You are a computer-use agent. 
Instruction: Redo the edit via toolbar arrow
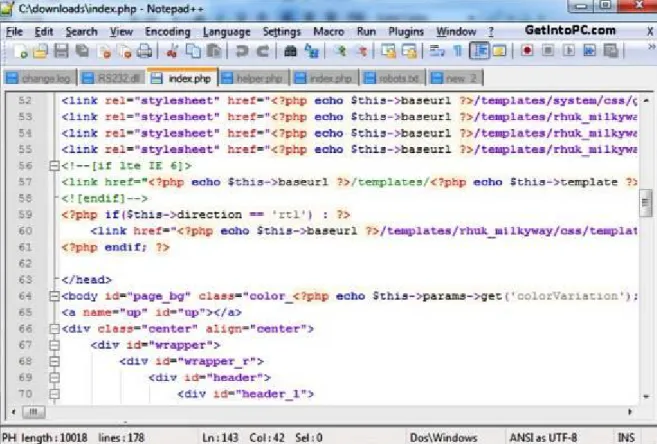(x=263, y=51)
